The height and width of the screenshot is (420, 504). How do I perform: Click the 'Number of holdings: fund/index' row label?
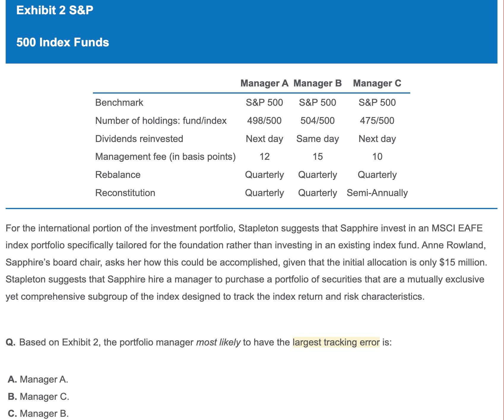point(161,121)
